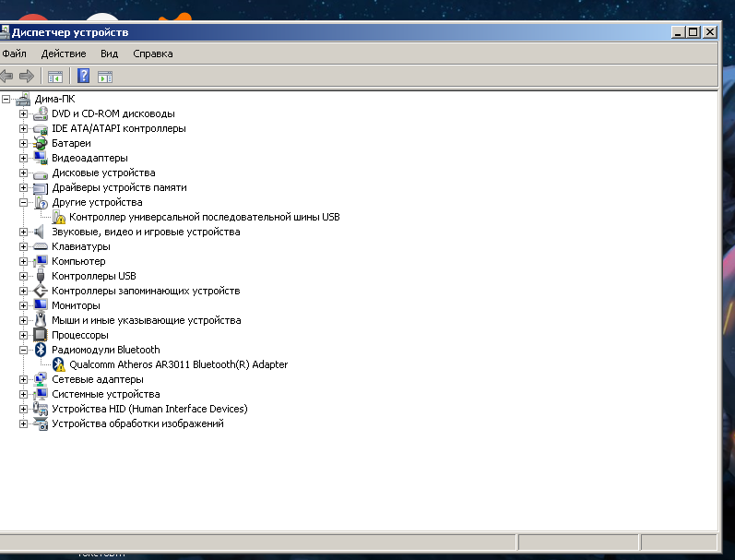Open the Вид menu
Viewport: 735px width, 560px height.
(109, 54)
